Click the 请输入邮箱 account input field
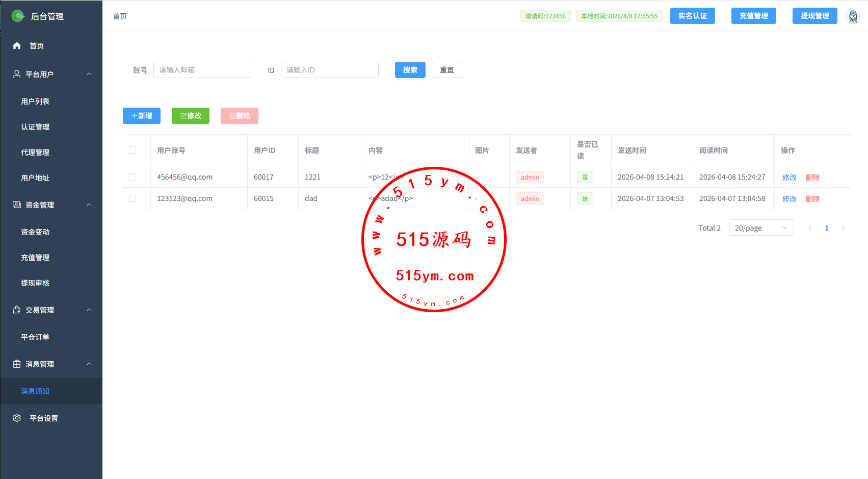 (202, 70)
